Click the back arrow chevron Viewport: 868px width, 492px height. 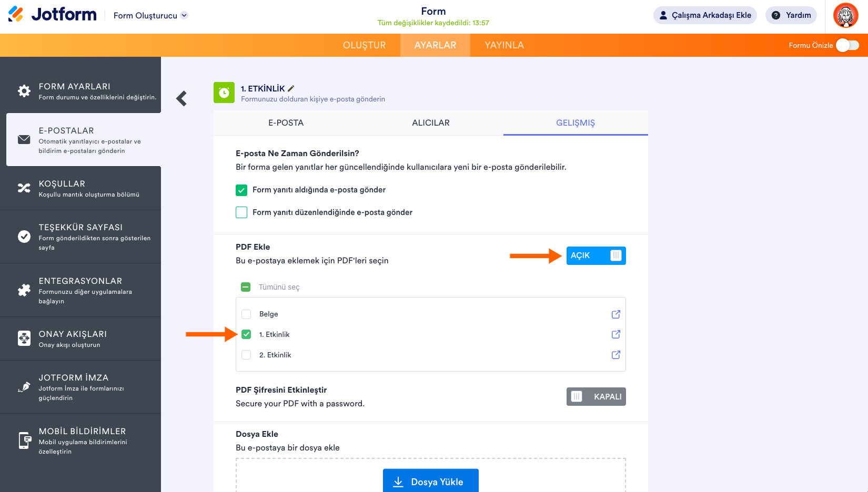(181, 98)
